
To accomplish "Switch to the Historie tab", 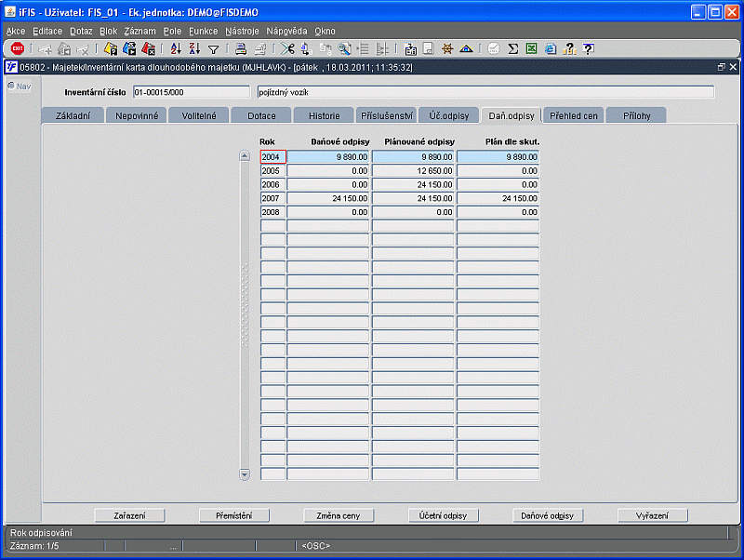I will (324, 115).
